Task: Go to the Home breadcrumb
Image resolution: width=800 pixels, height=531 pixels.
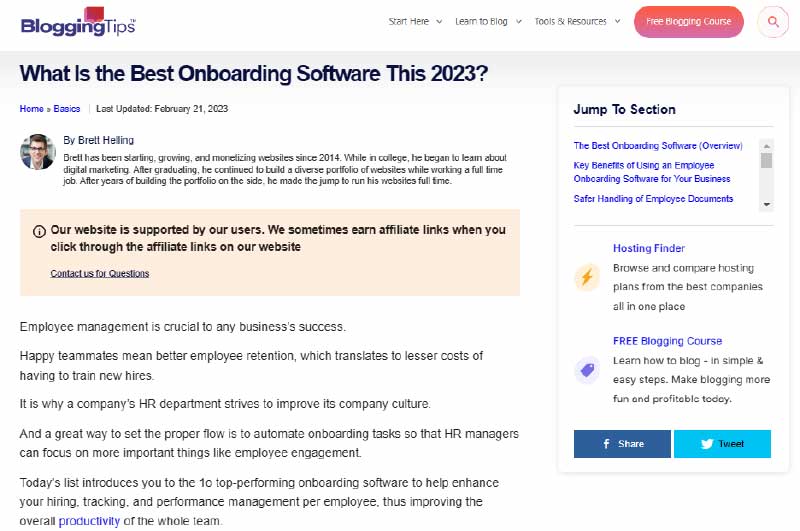Action: tap(32, 109)
